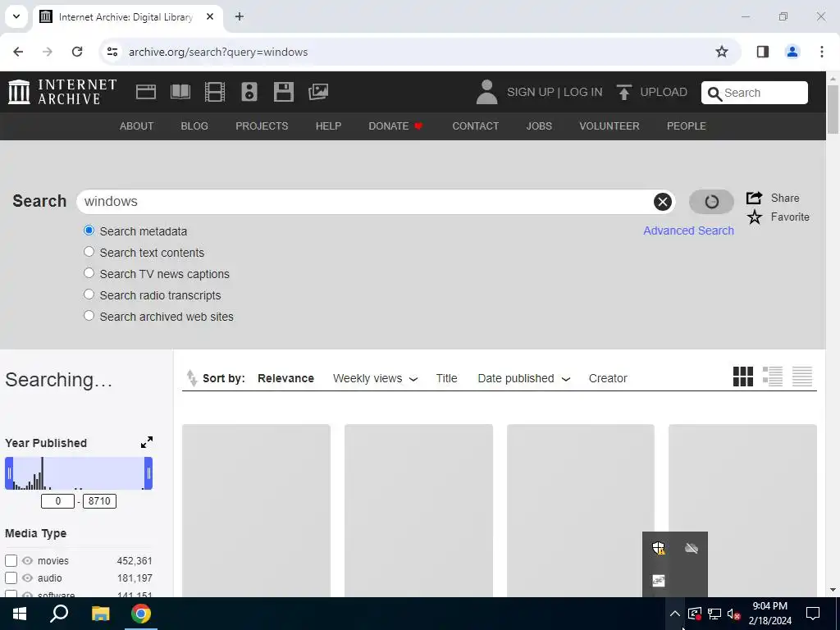
Task: Toggle the eye icon for audio
Action: point(27,578)
